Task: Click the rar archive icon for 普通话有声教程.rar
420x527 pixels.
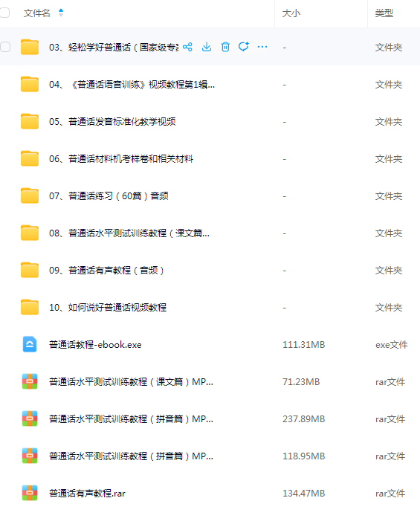Action: [x=30, y=493]
